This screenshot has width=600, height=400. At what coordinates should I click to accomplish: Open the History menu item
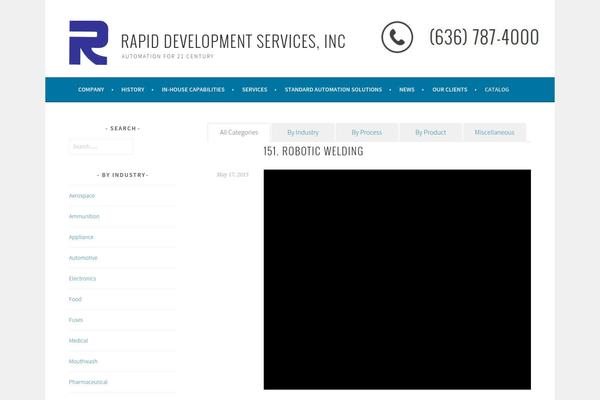(x=133, y=90)
